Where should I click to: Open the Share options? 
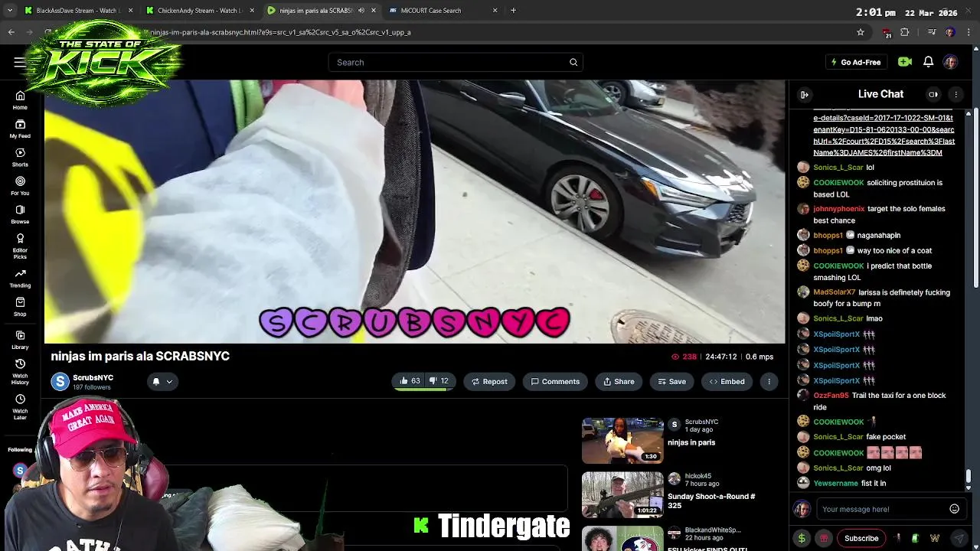point(618,381)
